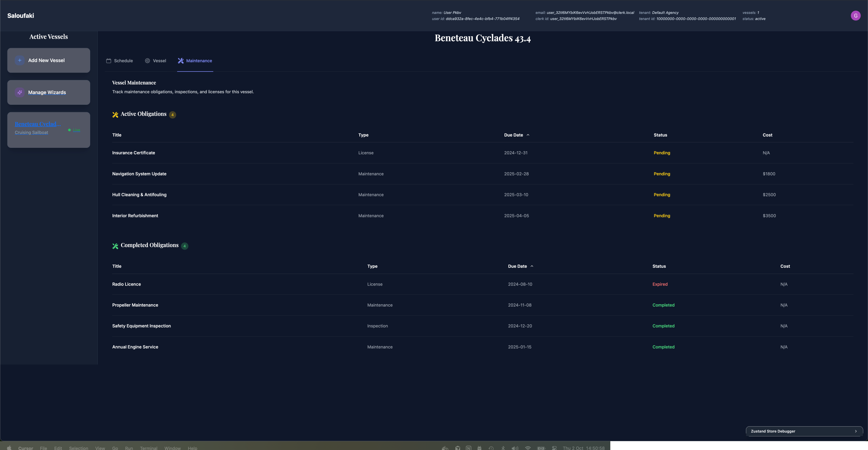
Task: Select the Interior Refurbishment row title
Action: [x=135, y=216]
